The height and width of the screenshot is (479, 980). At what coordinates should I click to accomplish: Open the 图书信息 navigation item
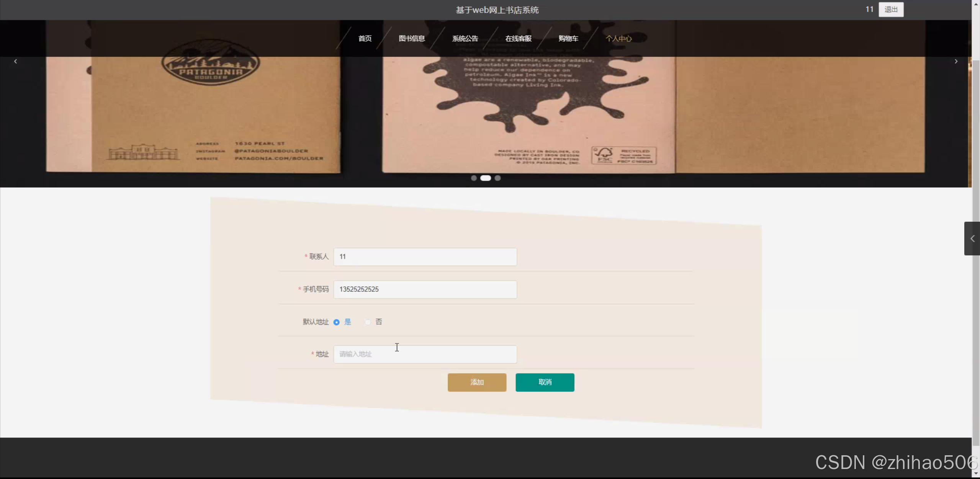coord(412,38)
